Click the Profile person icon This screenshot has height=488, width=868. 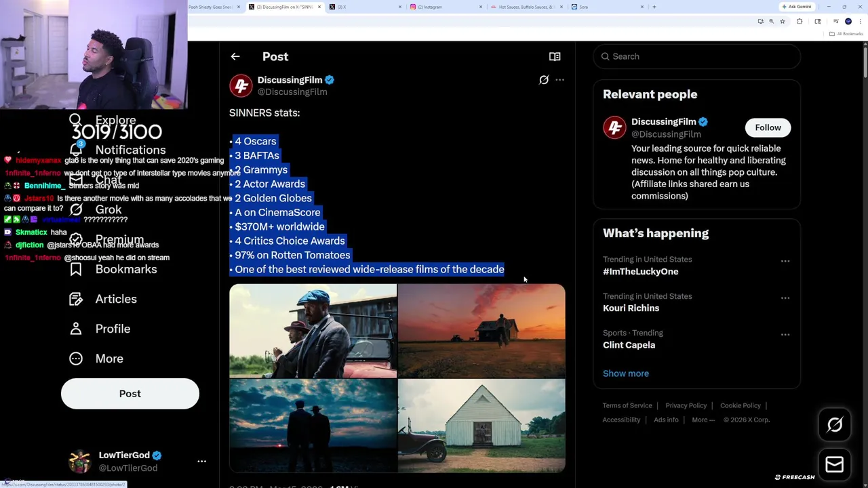click(76, 329)
